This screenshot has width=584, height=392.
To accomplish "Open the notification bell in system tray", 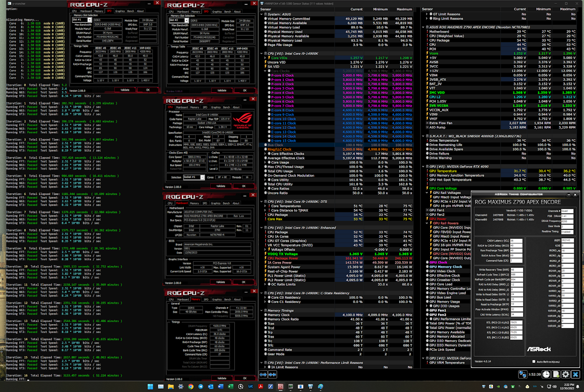I will click(x=578, y=386).
